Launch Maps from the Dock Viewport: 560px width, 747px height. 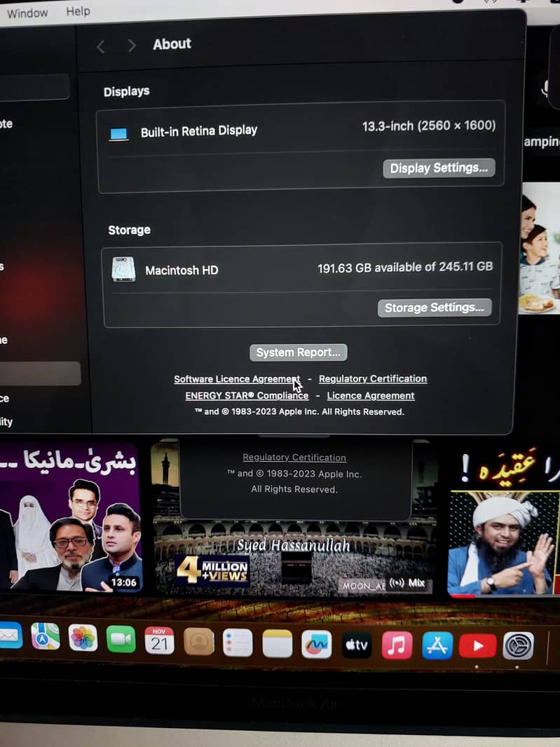click(x=46, y=636)
